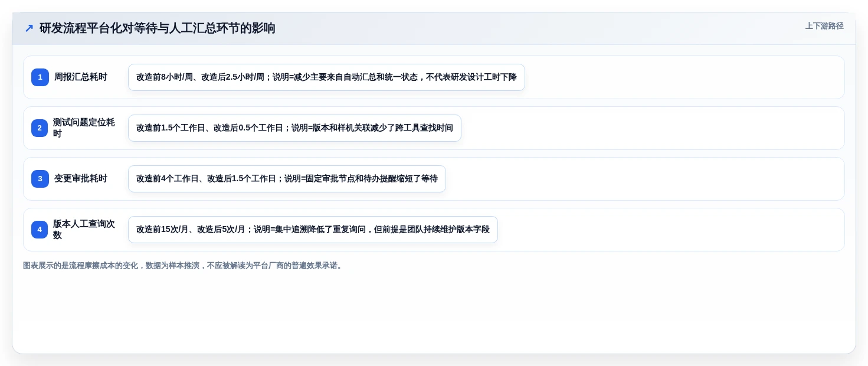Click the 改造前8小时/周 detail box
The width and height of the screenshot is (868, 366).
[326, 77]
